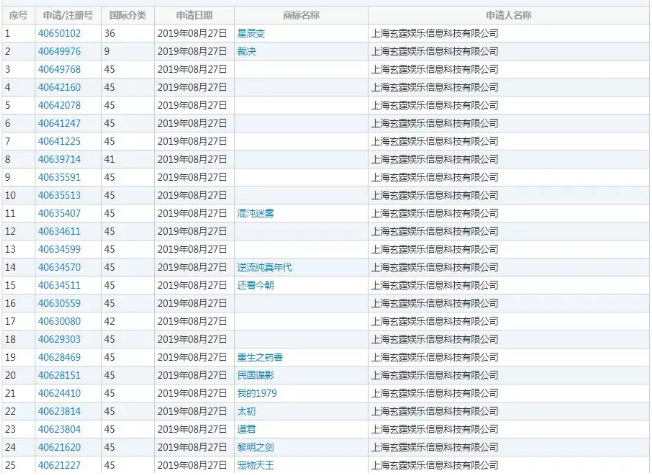Click the 申请日期 column header

pyautogui.click(x=194, y=15)
